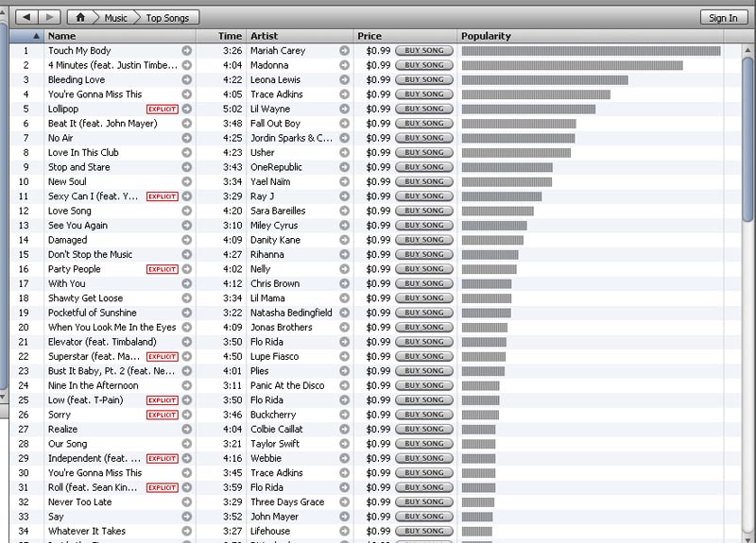Click arrow icon beside Stop and Stare

coord(186,167)
